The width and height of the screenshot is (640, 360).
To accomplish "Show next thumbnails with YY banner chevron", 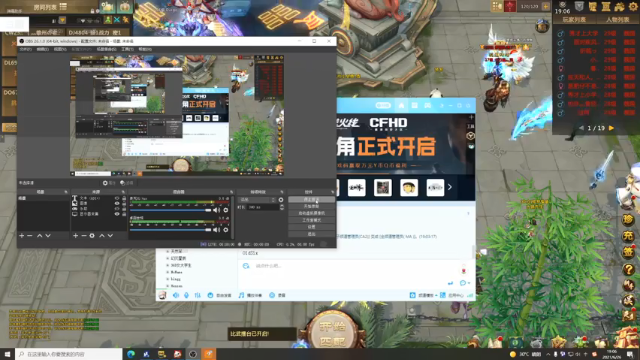I will [450, 187].
